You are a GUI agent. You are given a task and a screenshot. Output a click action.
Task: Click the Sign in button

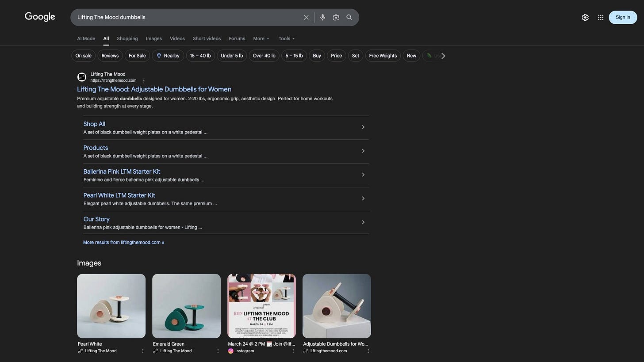(x=623, y=17)
